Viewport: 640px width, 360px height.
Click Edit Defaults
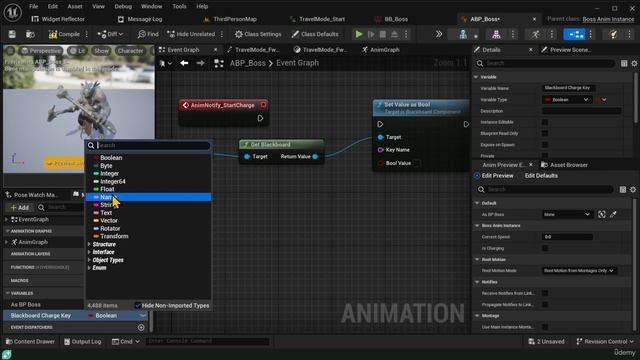(x=541, y=176)
